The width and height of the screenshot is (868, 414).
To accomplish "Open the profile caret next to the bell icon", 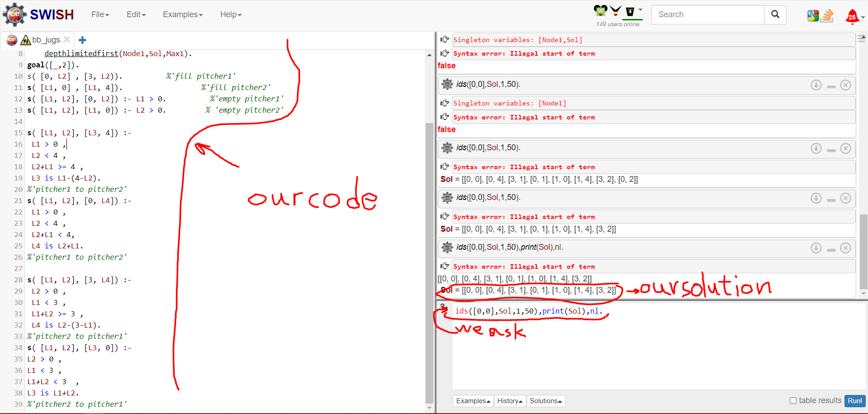I will tap(862, 18).
